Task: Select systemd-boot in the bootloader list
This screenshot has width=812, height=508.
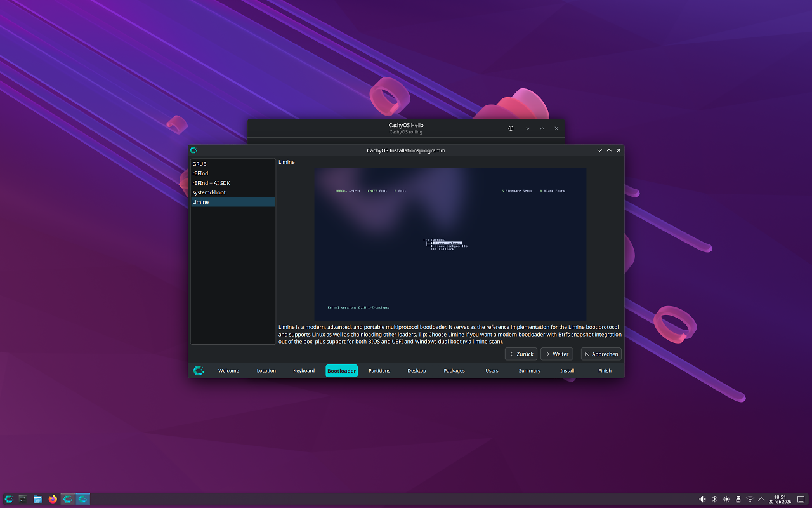Action: 233,192
